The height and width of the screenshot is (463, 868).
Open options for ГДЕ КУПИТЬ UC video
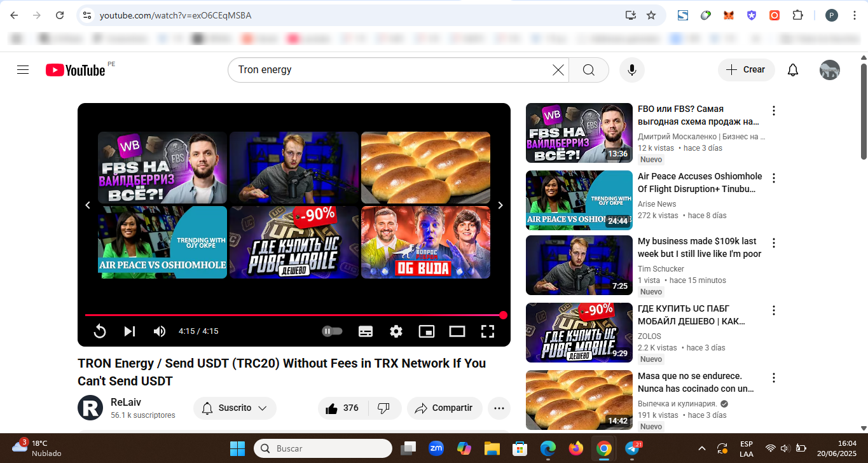point(774,310)
